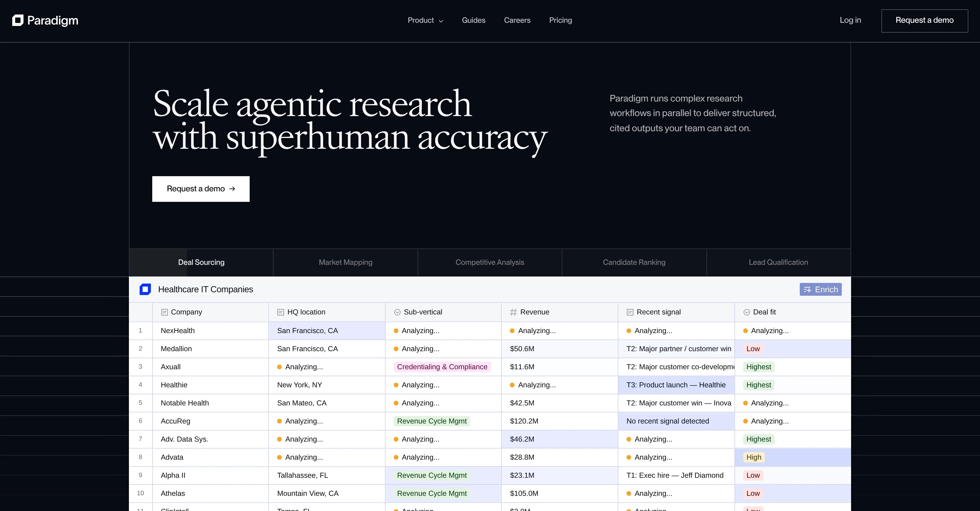This screenshot has width=980, height=511.
Task: Switch to the Market Mapping tab
Action: (x=345, y=262)
